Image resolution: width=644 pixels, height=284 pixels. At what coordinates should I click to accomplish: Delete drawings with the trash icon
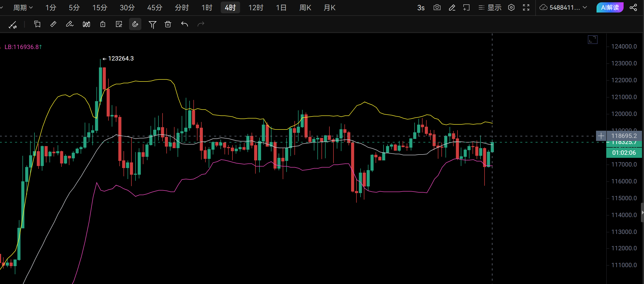(168, 24)
